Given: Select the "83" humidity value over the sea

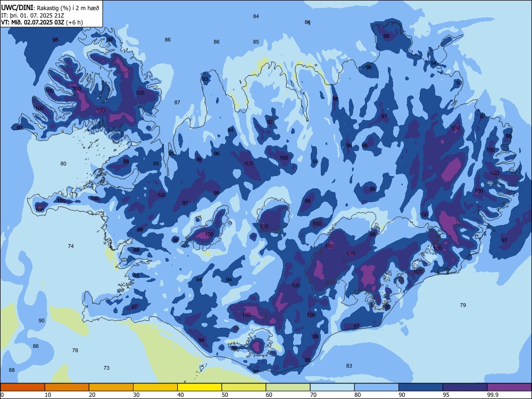Looking at the screenshot, I should coord(349,366).
